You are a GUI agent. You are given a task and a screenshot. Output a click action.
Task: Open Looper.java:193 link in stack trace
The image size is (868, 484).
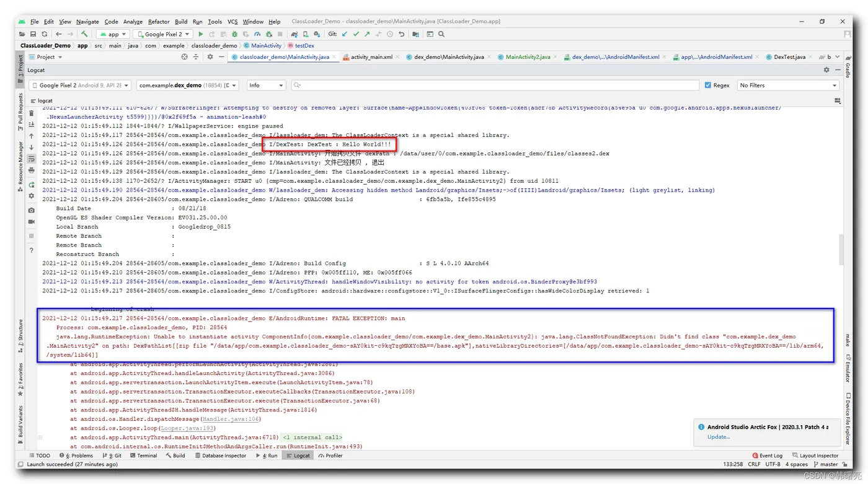click(x=187, y=428)
